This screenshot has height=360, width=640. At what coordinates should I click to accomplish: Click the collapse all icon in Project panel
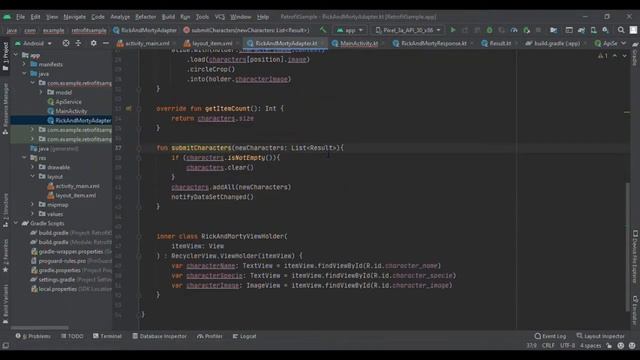[78, 43]
